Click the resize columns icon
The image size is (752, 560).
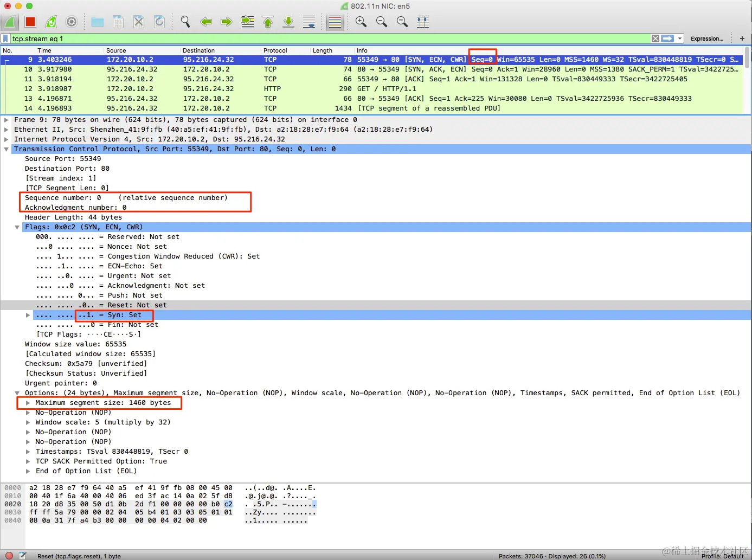pyautogui.click(x=423, y=22)
